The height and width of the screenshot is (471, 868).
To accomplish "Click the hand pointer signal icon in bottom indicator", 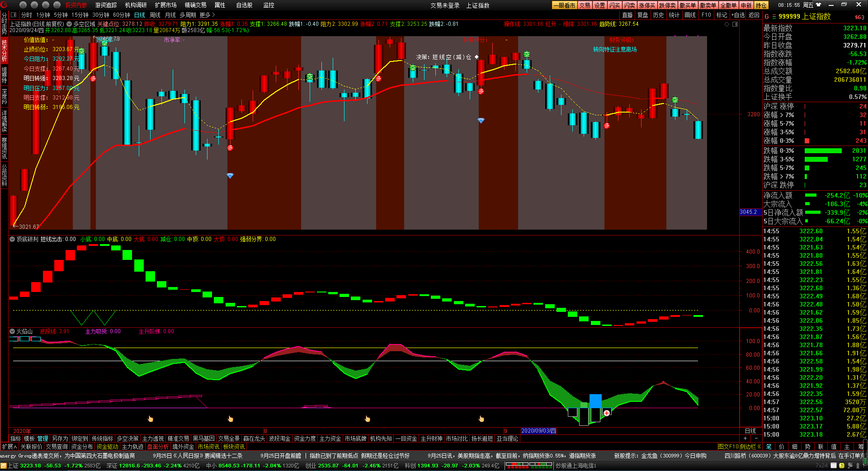I will 151,419.
